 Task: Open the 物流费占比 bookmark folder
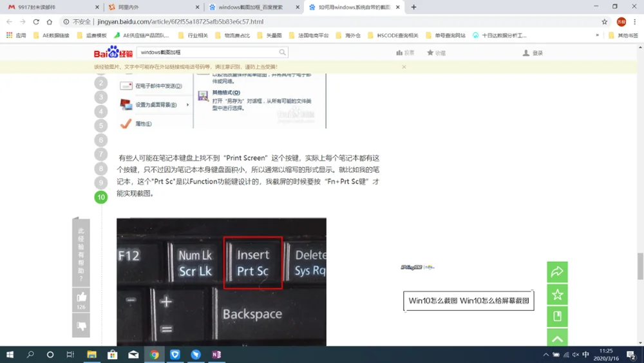(232, 35)
